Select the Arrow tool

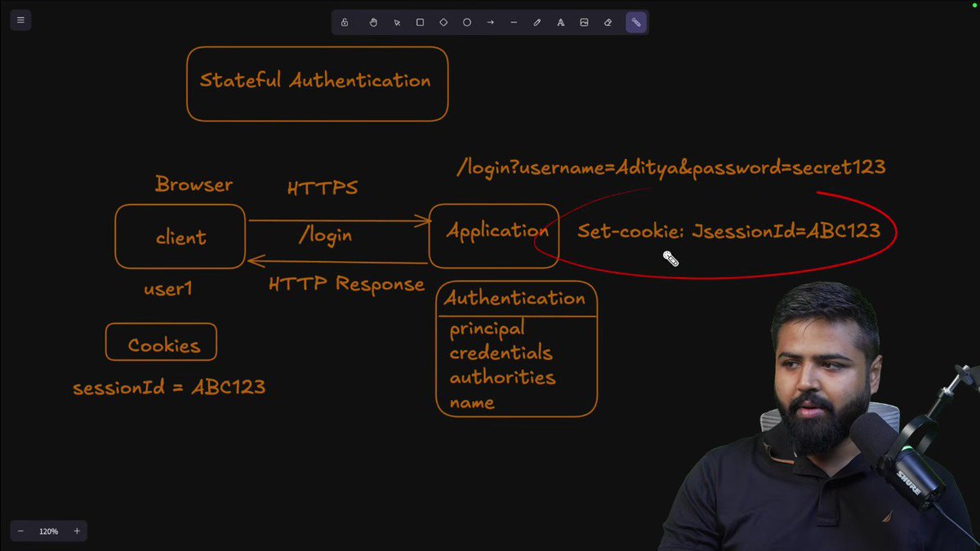click(490, 22)
